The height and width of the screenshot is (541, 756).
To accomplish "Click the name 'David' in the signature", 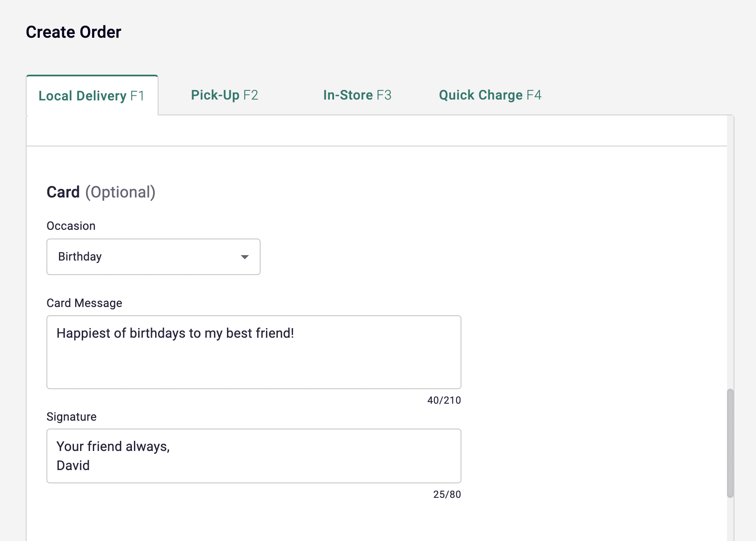I will pyautogui.click(x=73, y=465).
